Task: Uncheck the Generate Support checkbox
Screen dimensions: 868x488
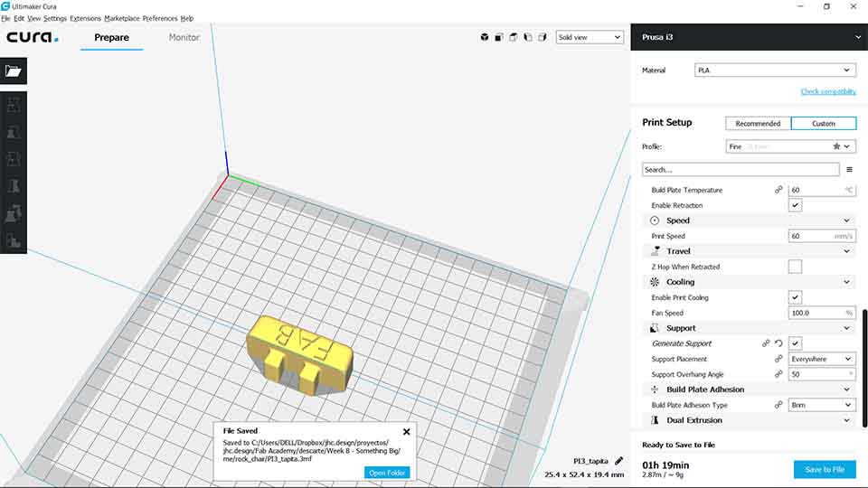Action: (x=795, y=343)
